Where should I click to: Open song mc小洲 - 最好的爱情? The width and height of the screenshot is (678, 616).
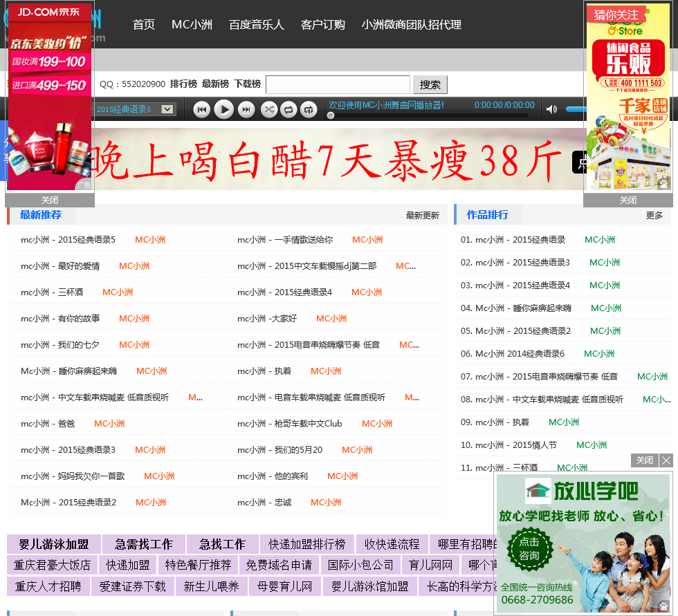point(60,266)
